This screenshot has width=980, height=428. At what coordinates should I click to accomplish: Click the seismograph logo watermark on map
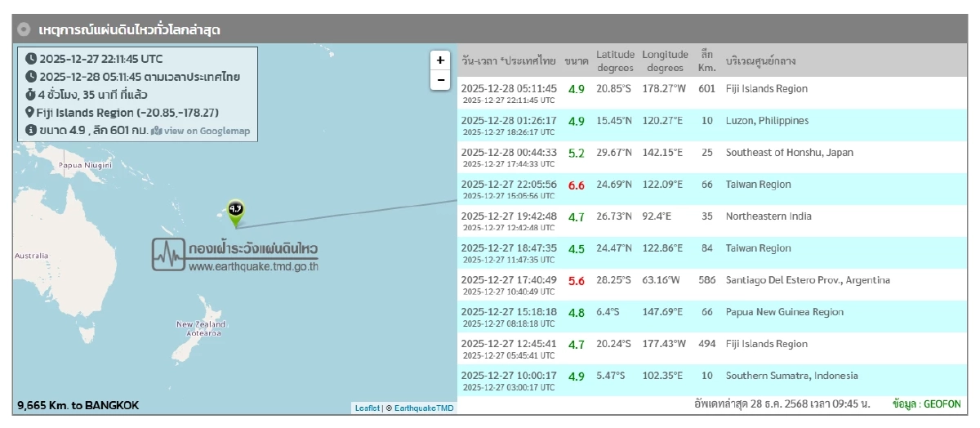(x=169, y=255)
